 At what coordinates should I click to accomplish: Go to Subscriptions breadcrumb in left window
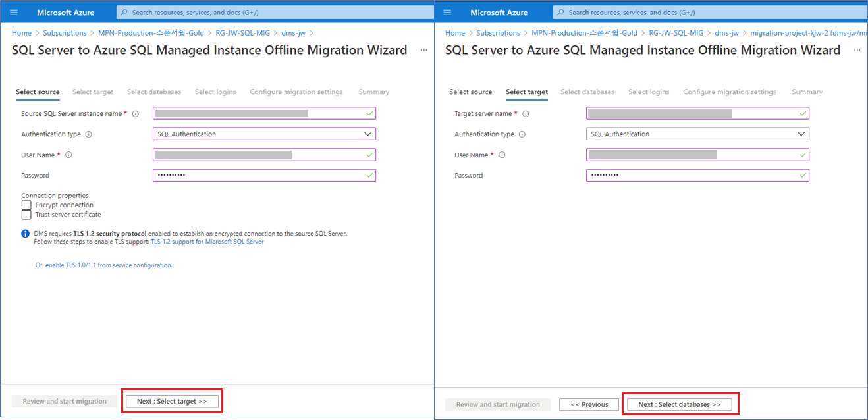(65, 33)
